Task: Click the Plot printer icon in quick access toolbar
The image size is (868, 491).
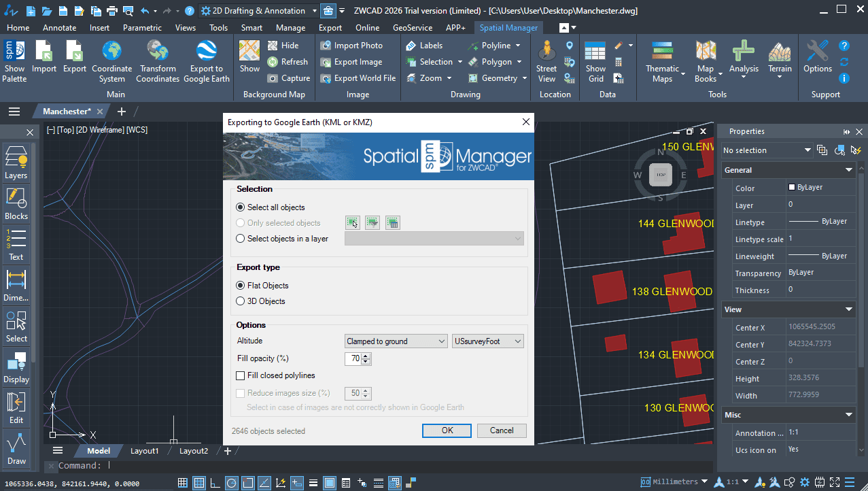Action: click(112, 11)
